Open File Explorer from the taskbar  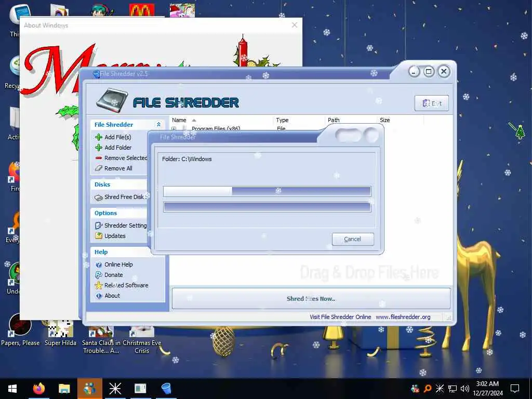[x=64, y=388]
